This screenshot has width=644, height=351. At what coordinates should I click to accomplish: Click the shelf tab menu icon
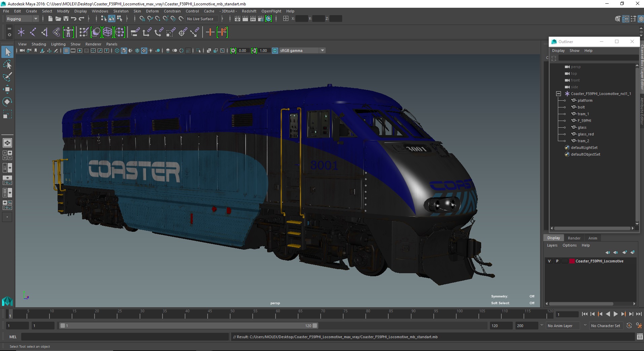pos(9,29)
